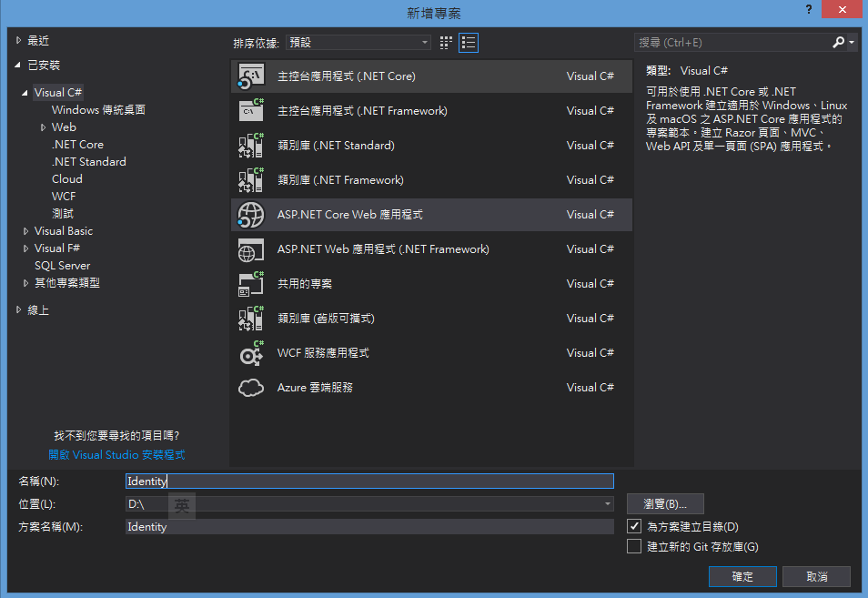The width and height of the screenshot is (868, 598).
Task: Toggle 為方案建立目錄 checkbox
Action: click(634, 526)
